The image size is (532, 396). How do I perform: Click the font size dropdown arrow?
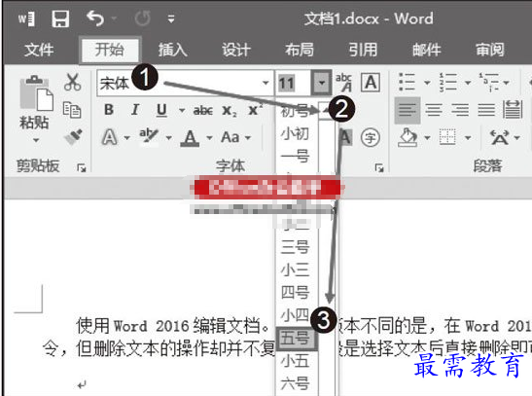[321, 83]
